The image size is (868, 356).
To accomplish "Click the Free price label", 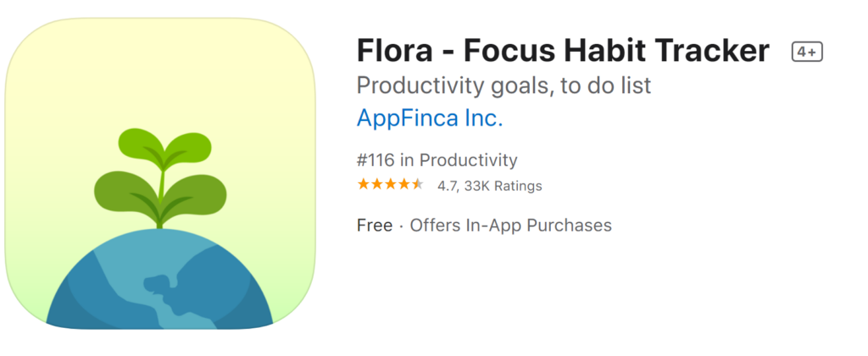I will 375,225.
